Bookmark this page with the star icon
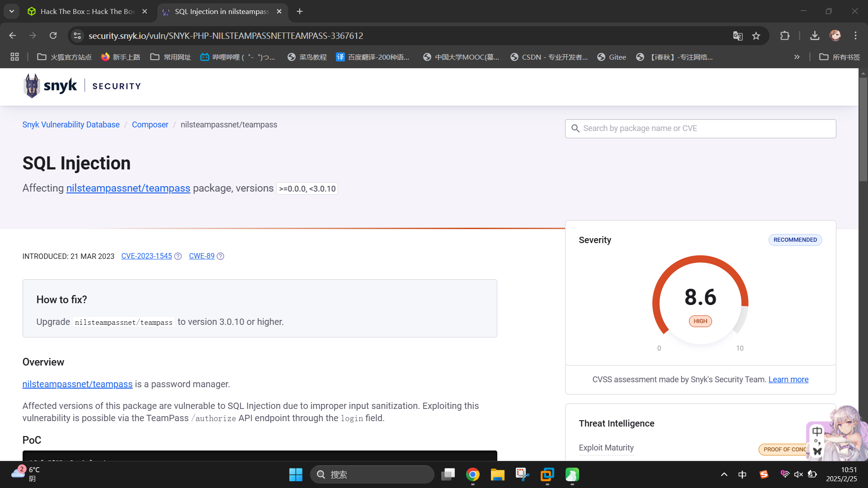 point(756,36)
